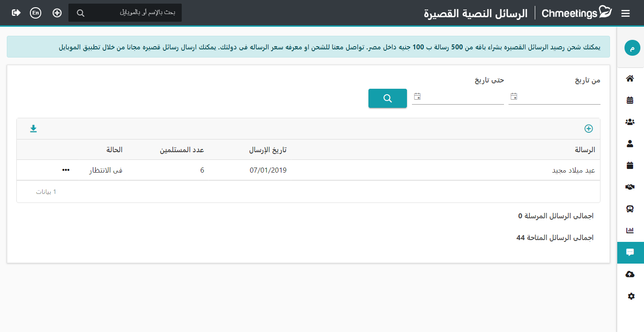Sort by 'تاريخ الإرسال' column header
The height and width of the screenshot is (332, 644).
pyautogui.click(x=268, y=149)
